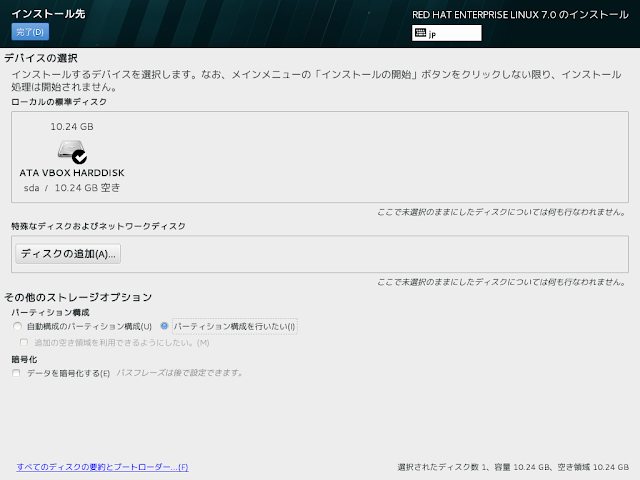Click the パーティション構成 section label
This screenshot has height=480, width=640.
(51, 312)
